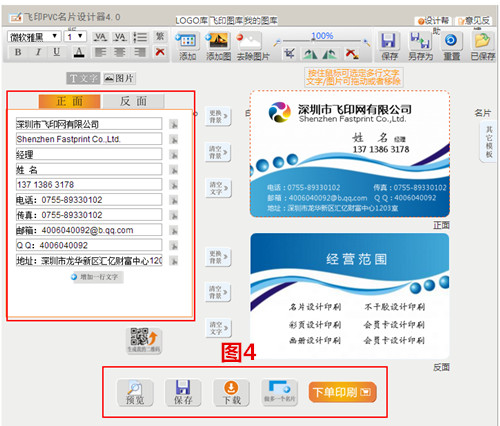The width and height of the screenshot is (500, 426).
Task: Click the edit icon beside 地址 field
Action: tap(173, 261)
